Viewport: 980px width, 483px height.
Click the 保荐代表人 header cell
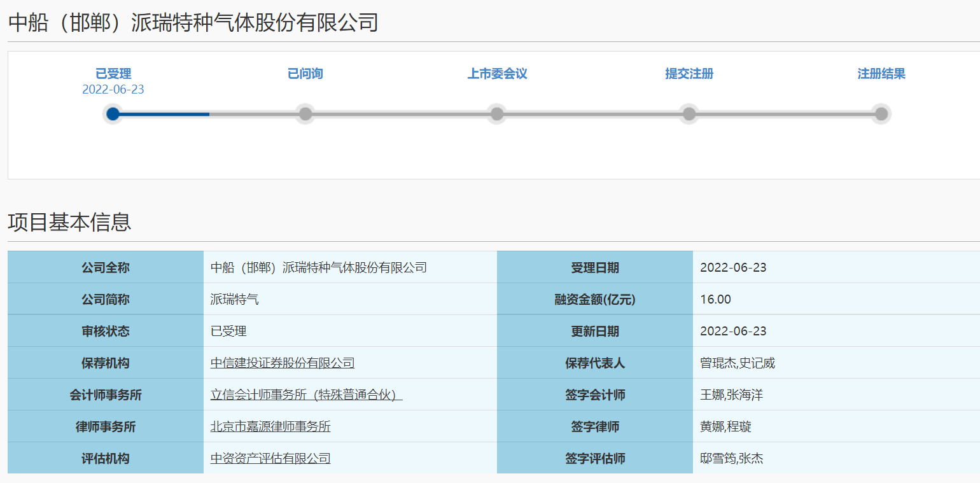(595, 363)
